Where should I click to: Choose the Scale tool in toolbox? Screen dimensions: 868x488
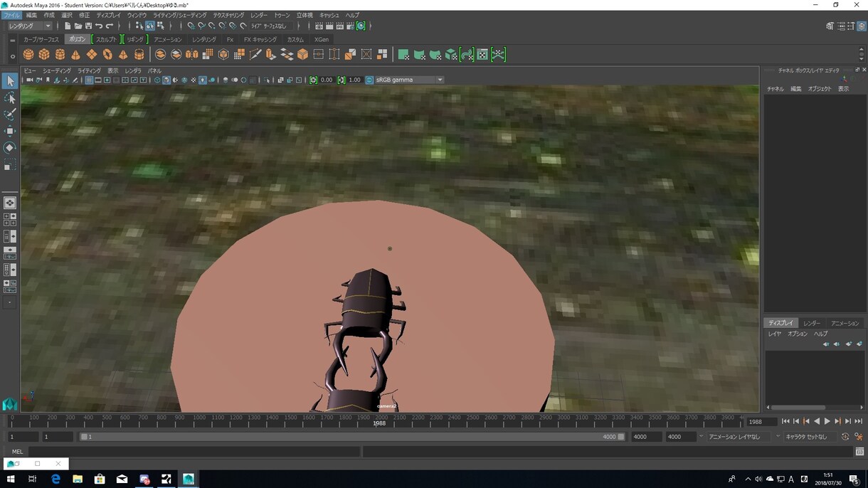coord(10,165)
